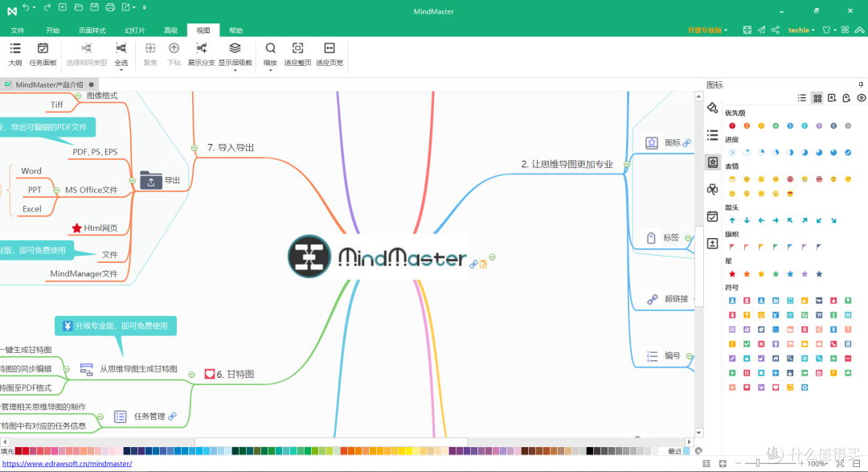Open the 显示层级数 levels dropdown
The width and height of the screenshot is (868, 472).
pyautogui.click(x=235, y=70)
